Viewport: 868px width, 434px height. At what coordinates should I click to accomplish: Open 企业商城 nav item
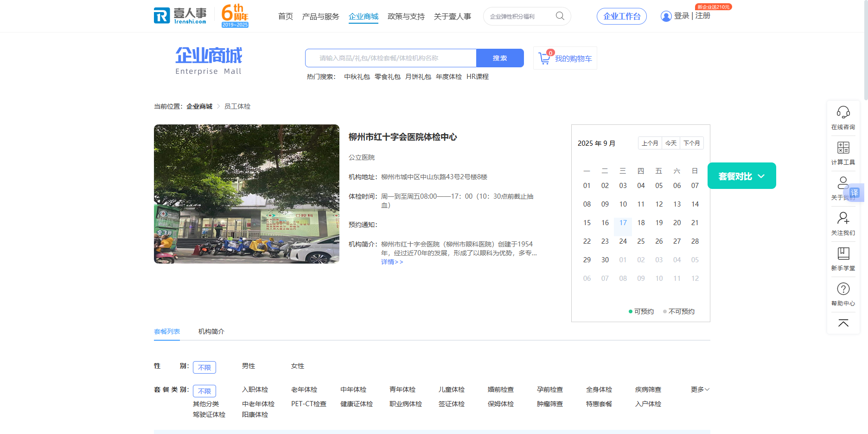point(364,16)
